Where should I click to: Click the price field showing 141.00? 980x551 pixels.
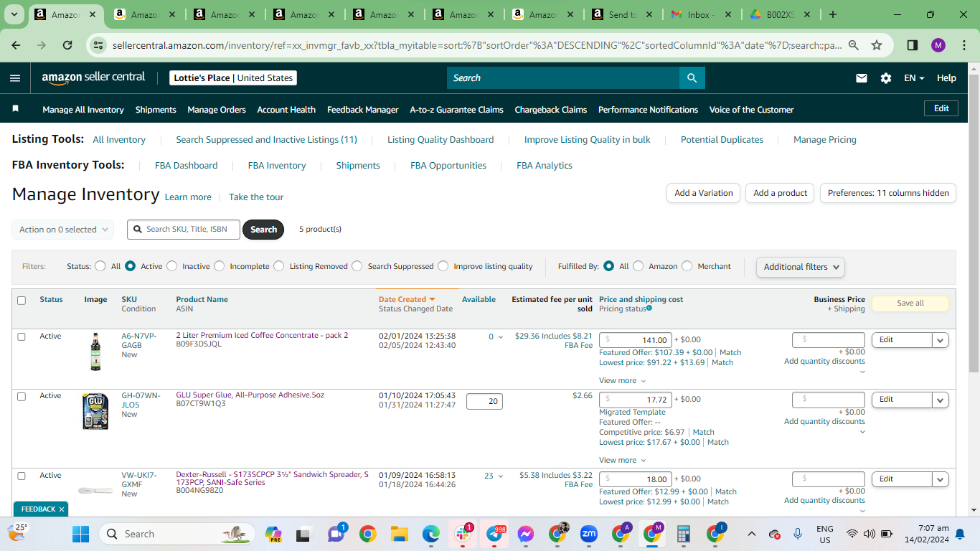click(636, 340)
